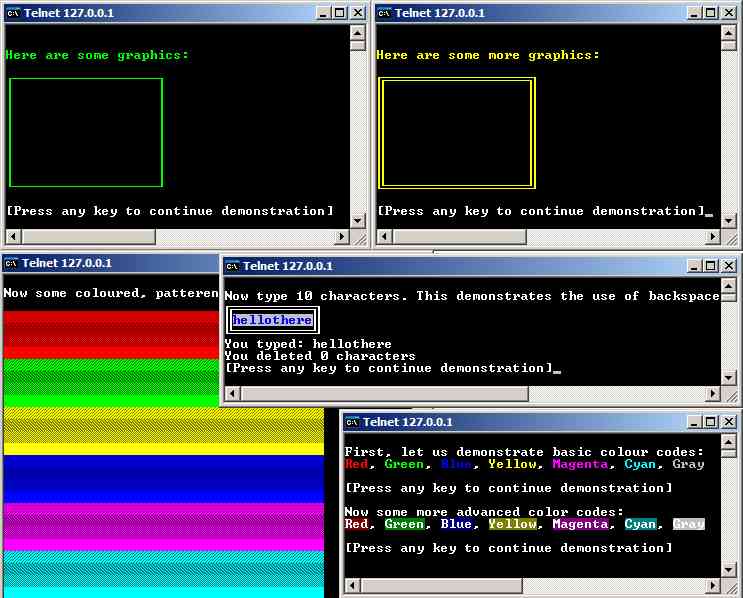Click the colour codes window's title bar icon
Viewport: 743px width, 598px height.
click(x=351, y=422)
